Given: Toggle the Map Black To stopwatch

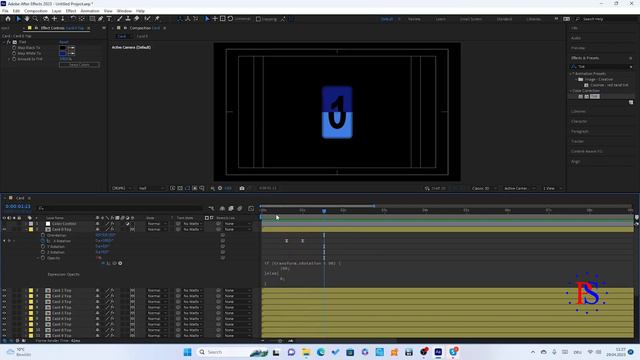Looking at the screenshot, I should [x=14, y=48].
